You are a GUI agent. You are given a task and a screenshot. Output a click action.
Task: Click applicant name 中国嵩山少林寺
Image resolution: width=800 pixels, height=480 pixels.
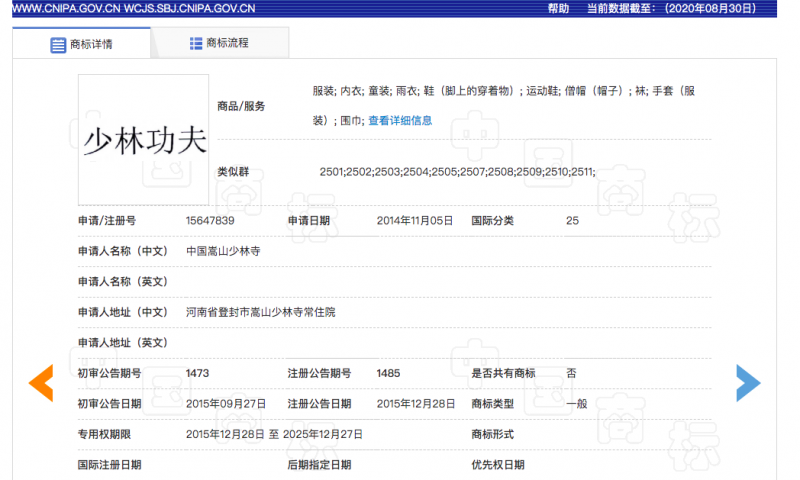pos(223,251)
